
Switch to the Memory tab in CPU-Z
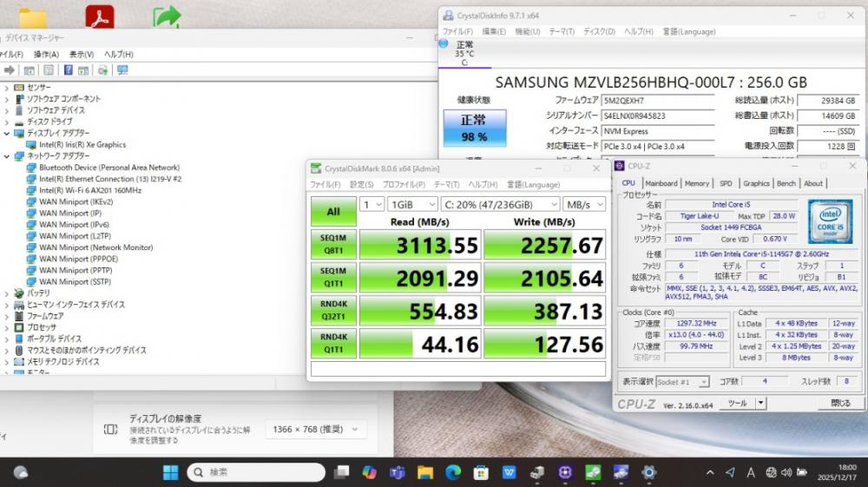(696, 183)
